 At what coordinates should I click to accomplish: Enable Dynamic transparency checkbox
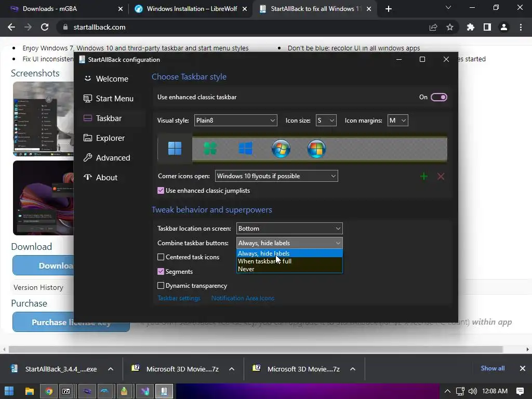[x=161, y=286]
